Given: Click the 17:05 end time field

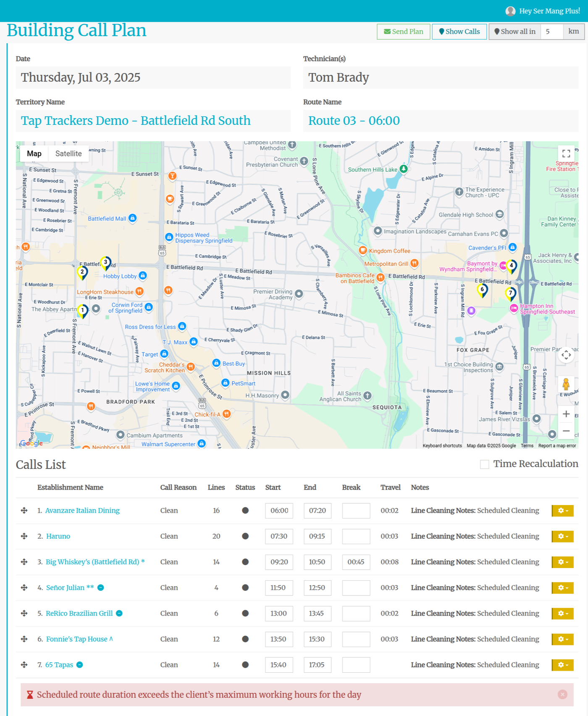Looking at the screenshot, I should tap(318, 665).
